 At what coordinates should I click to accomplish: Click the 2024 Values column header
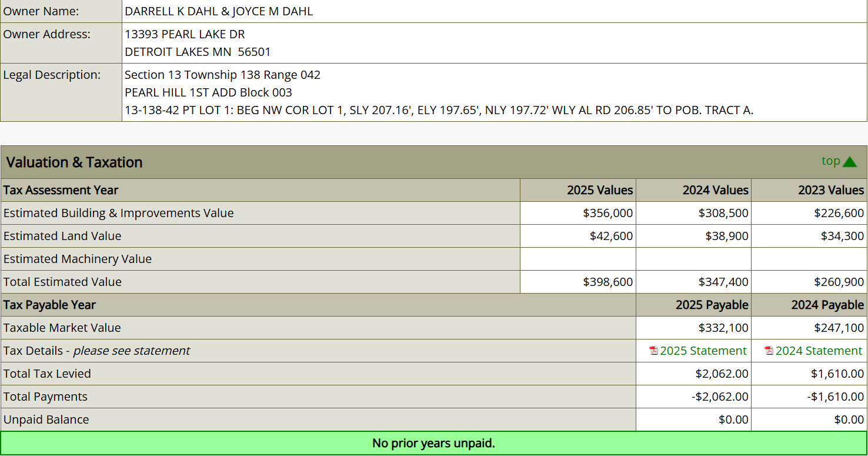pos(715,190)
